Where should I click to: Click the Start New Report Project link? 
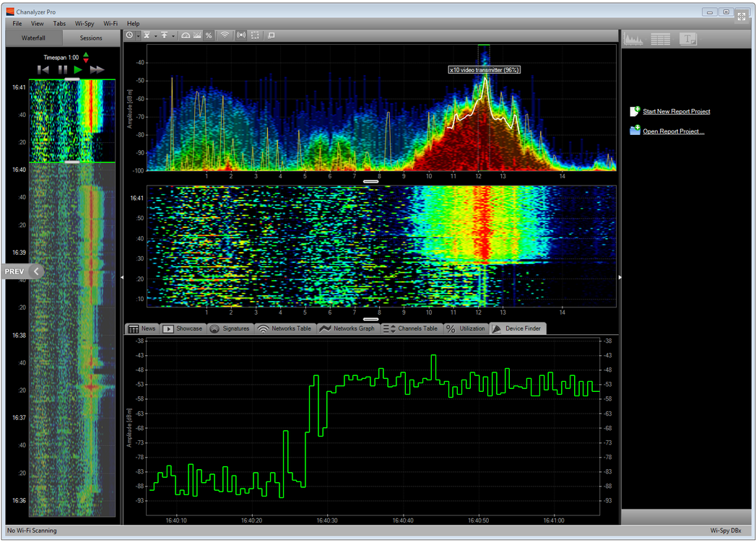tap(675, 111)
